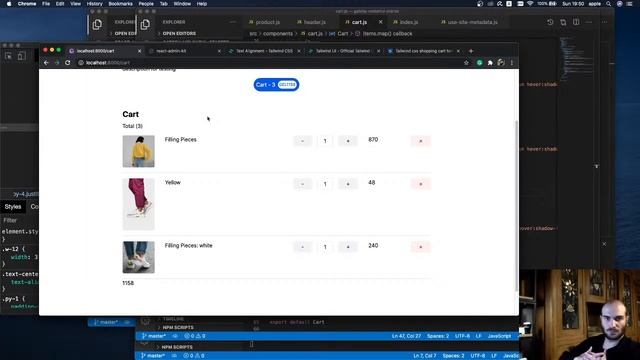The image size is (640, 360).
Task: Go forward in the Chrome browser
Action: click(x=57, y=63)
